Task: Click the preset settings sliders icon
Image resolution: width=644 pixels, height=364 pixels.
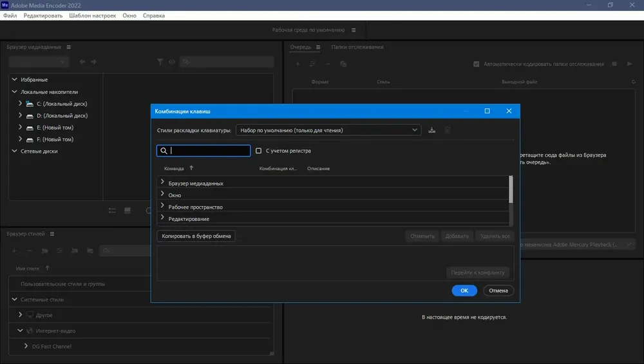Action: (x=59, y=251)
